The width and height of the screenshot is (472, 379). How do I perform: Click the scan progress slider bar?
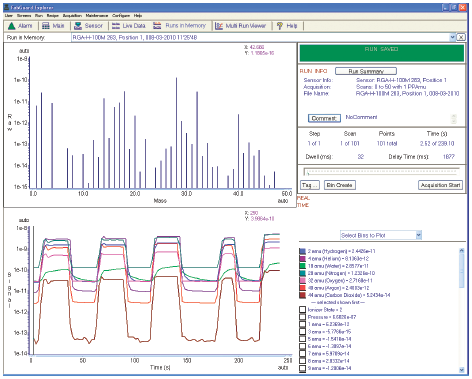pos(382,173)
